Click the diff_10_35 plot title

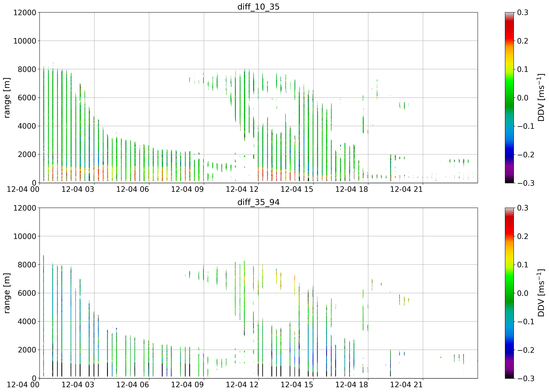point(258,7)
